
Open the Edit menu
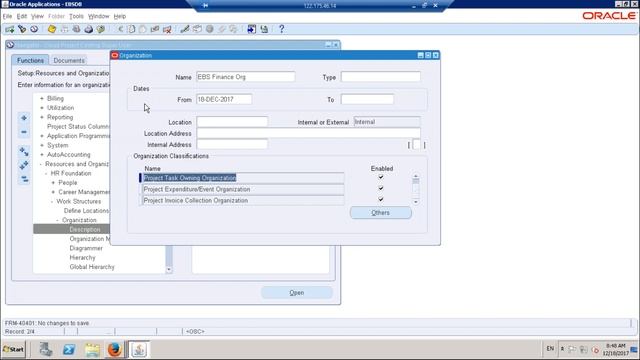pyautogui.click(x=22, y=16)
